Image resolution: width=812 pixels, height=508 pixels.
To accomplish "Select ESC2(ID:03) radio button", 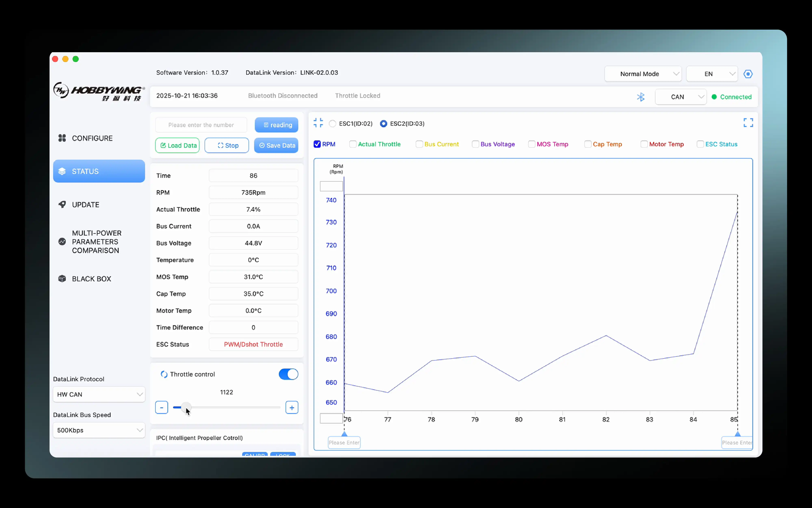I will click(383, 124).
